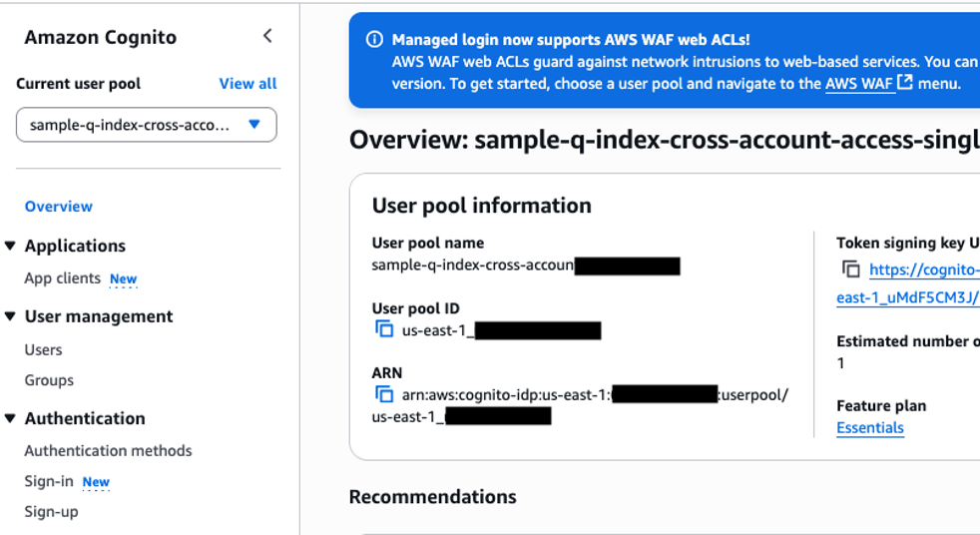The height and width of the screenshot is (535, 980).
Task: Select Authentication methods in sidebar
Action: pyautogui.click(x=108, y=450)
